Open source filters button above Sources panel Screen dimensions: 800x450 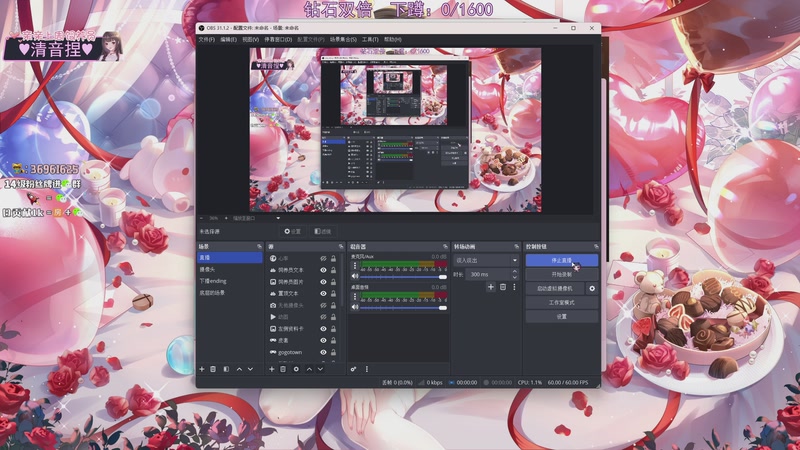pos(323,232)
